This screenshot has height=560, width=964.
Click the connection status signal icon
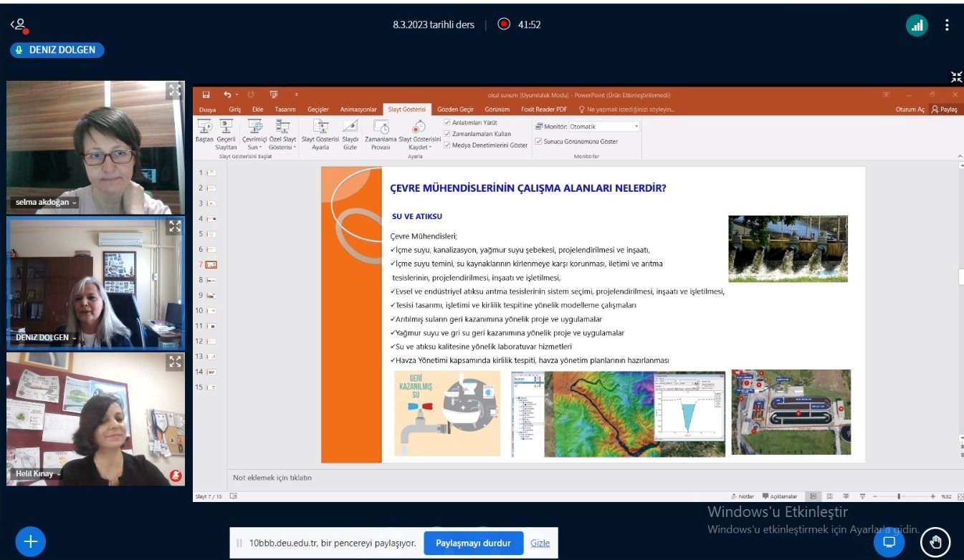(917, 25)
